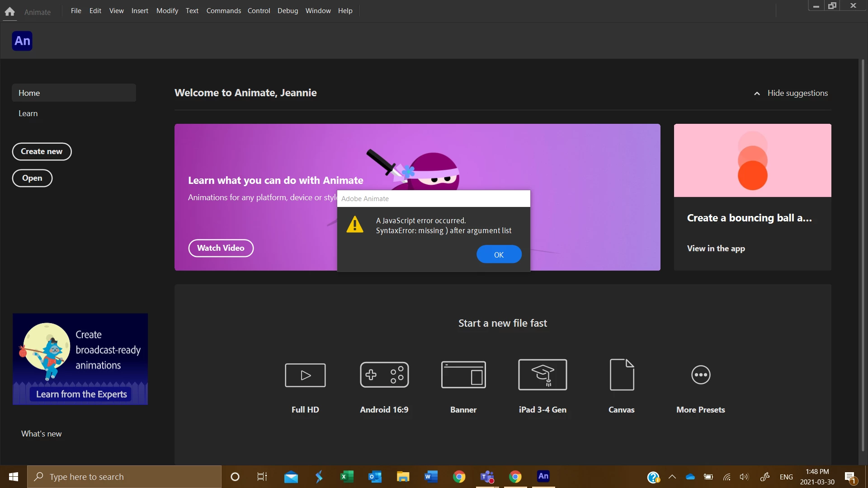Open More Presets ellipsis icon
This screenshot has height=488, width=868.
tap(701, 375)
